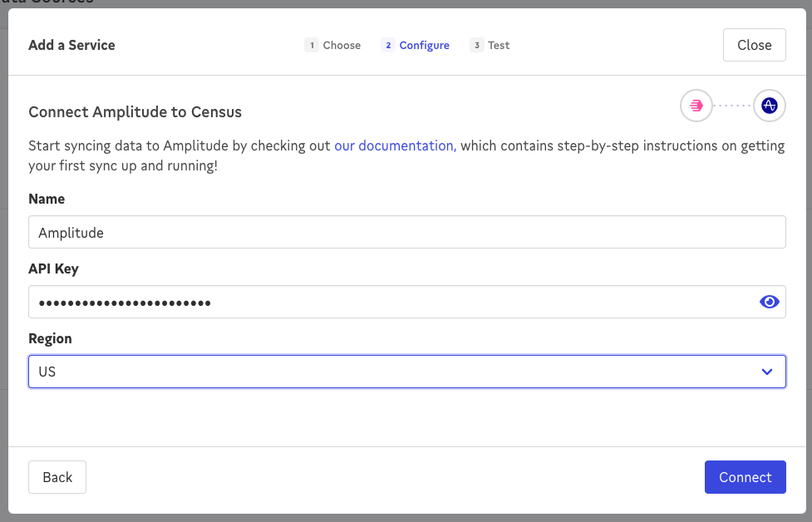
Task: Click the step 3 number badge
Action: 476,45
